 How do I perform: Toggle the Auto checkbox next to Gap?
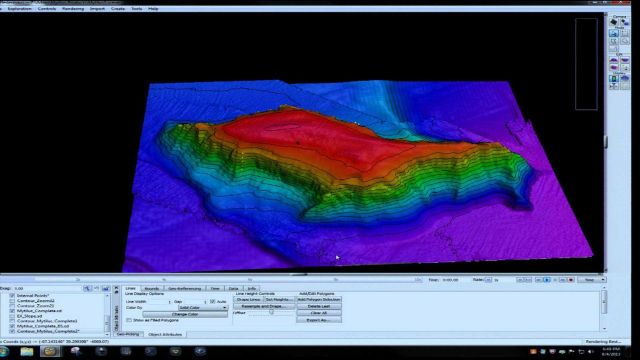[x=212, y=301]
